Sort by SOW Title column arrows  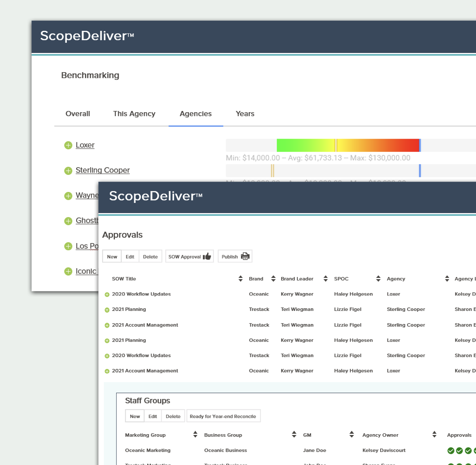(241, 279)
